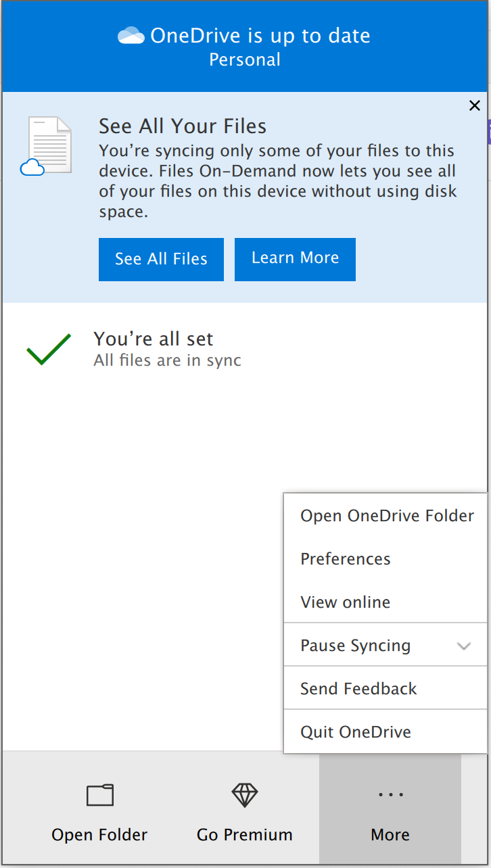Open Preferences from the More menu
The width and height of the screenshot is (491, 868).
click(x=346, y=559)
